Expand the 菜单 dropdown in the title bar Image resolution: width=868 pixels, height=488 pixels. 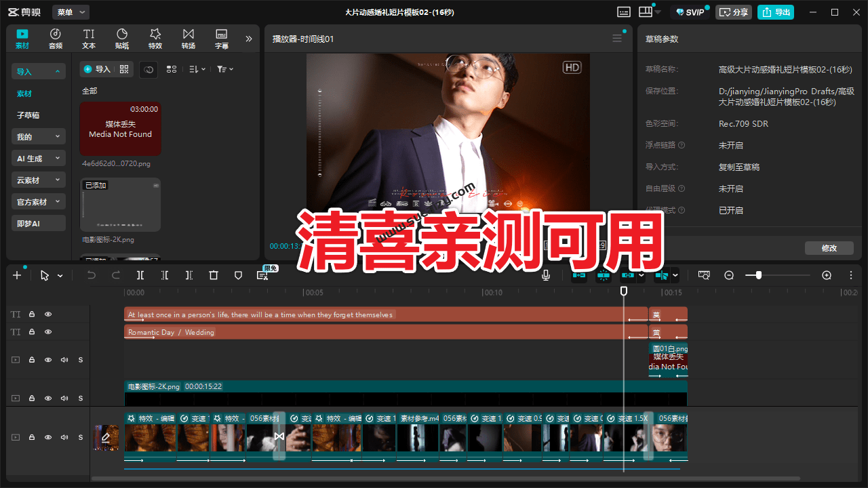pos(71,12)
